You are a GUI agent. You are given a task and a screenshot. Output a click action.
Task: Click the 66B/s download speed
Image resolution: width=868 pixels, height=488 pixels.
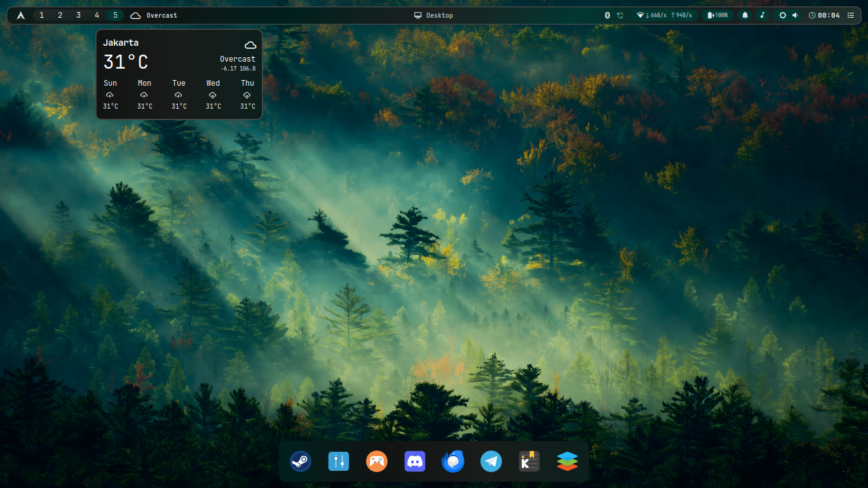click(656, 15)
